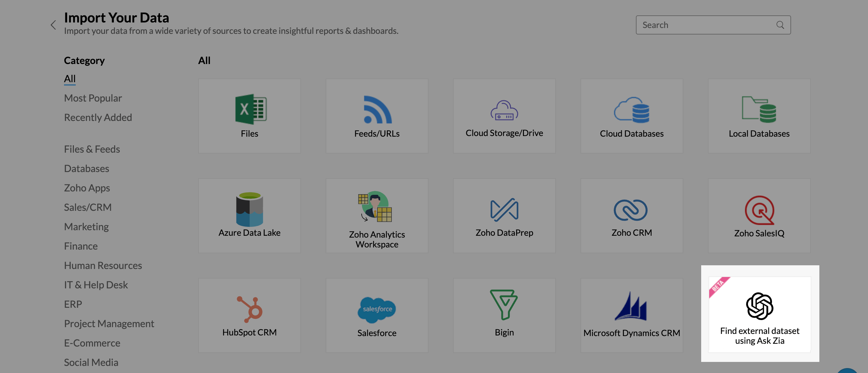Choose Cloud Storage/Drive source
Image resolution: width=868 pixels, height=373 pixels.
tap(504, 116)
